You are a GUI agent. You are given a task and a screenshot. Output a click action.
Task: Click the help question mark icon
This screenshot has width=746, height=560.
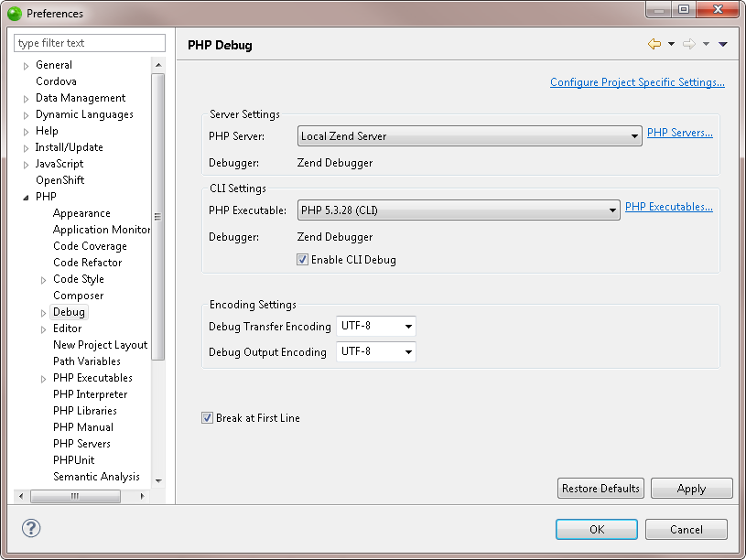pos(31,528)
